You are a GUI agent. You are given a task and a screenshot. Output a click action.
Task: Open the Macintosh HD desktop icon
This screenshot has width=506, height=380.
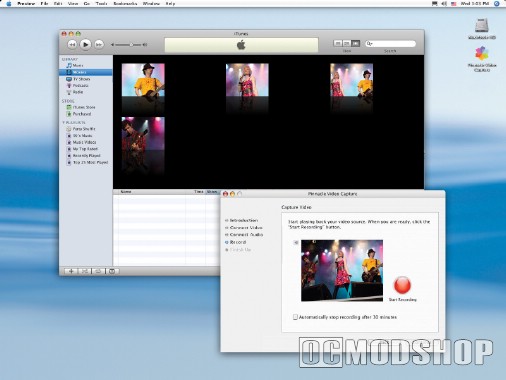tap(482, 29)
